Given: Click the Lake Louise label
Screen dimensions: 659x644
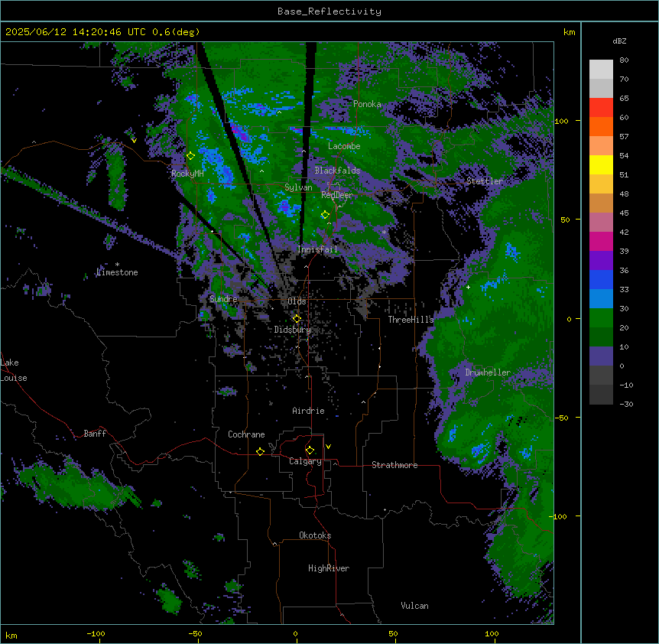Looking at the screenshot, I should point(14,370).
